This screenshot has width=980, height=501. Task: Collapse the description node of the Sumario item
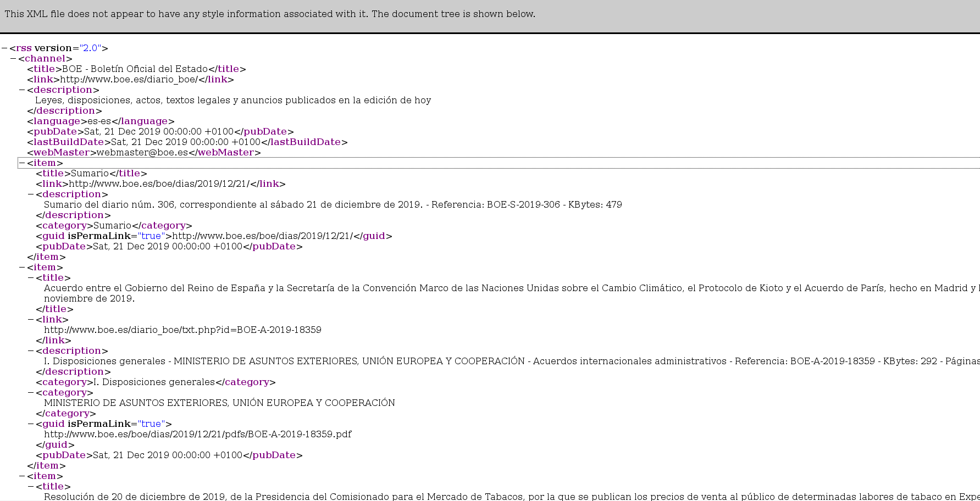[31, 194]
